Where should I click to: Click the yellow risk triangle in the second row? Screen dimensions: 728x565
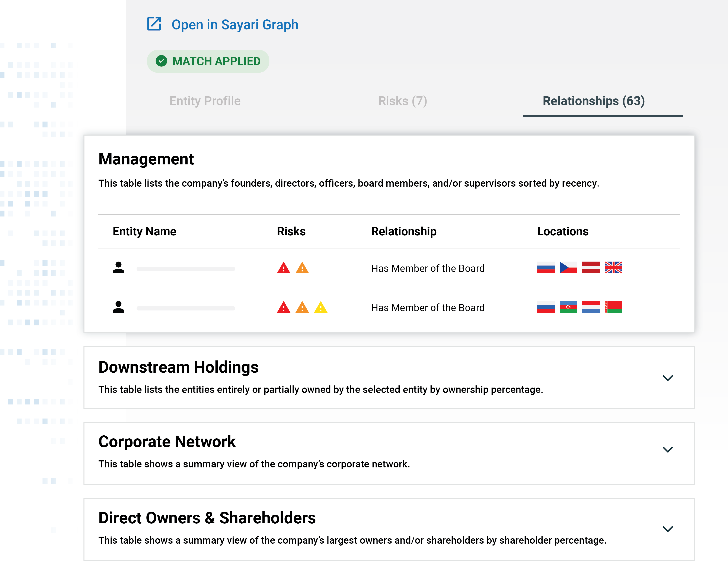[321, 307]
